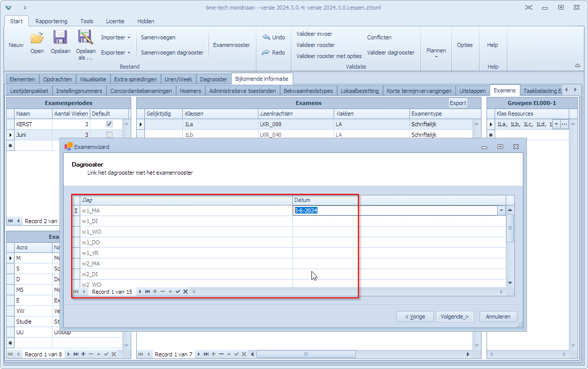The height and width of the screenshot is (369, 588).
Task: Cancel edit with X in Examenwizard navigator
Action: coord(185,291)
